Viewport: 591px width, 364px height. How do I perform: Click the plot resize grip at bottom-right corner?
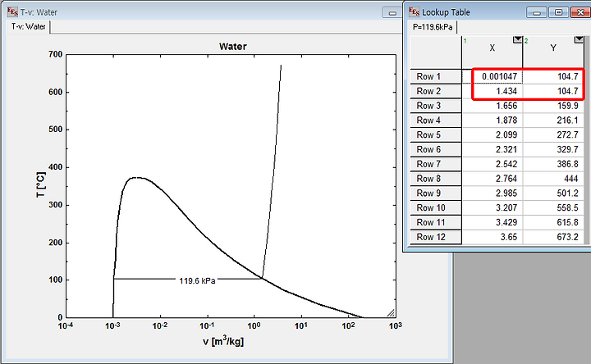[x=391, y=313]
